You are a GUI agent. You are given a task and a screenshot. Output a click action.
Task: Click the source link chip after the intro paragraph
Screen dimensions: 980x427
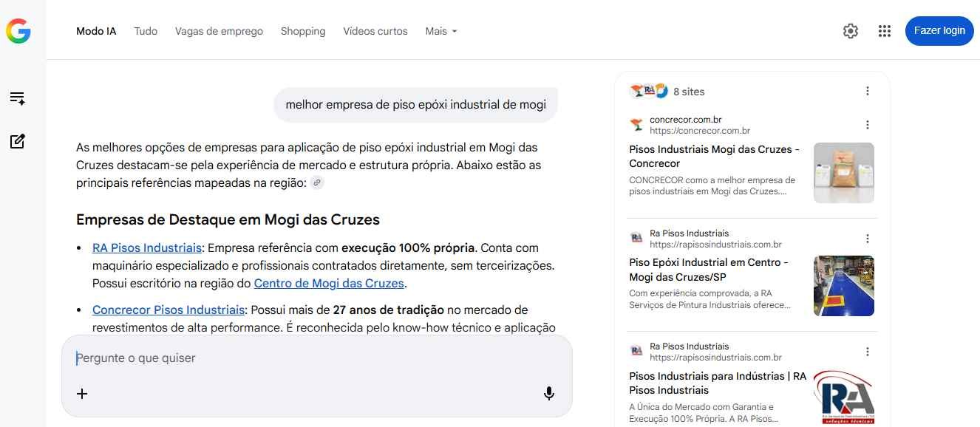(317, 182)
